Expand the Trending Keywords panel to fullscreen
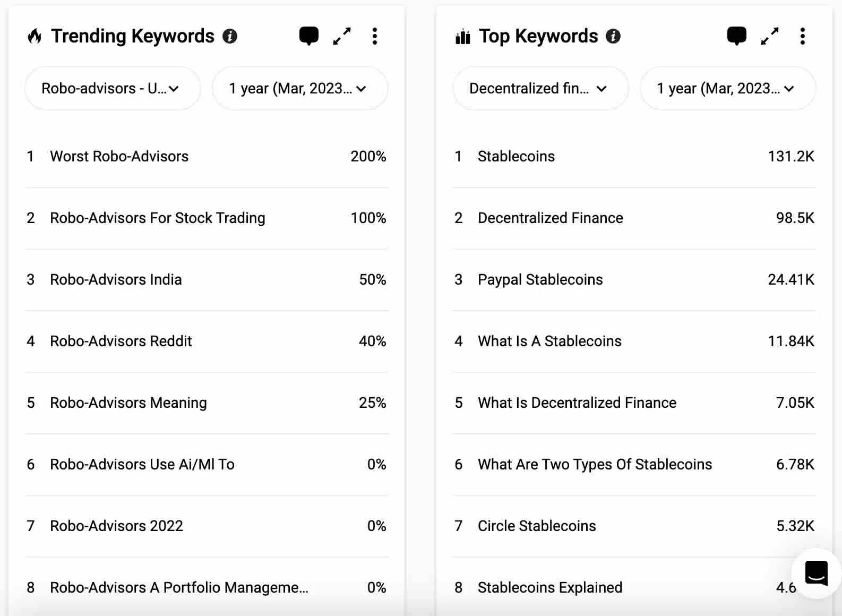 (342, 36)
